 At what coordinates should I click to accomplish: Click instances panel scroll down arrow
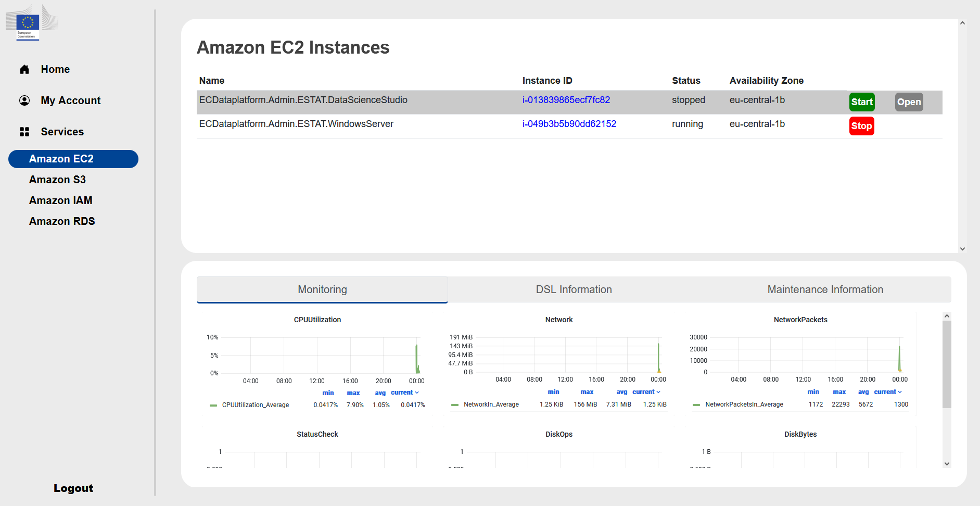coord(962,249)
